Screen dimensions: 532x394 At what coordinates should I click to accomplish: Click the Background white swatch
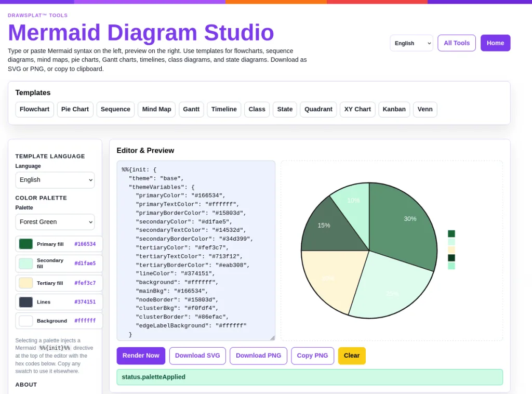click(x=26, y=321)
